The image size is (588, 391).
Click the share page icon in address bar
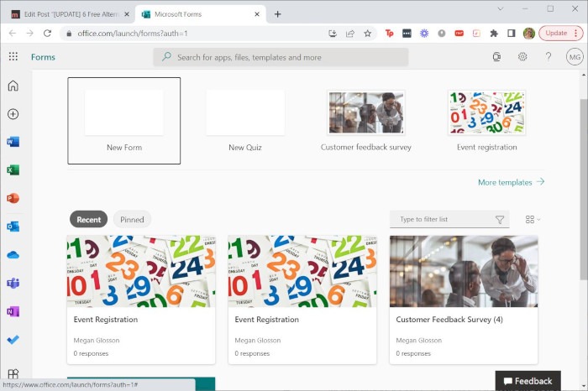coord(350,34)
